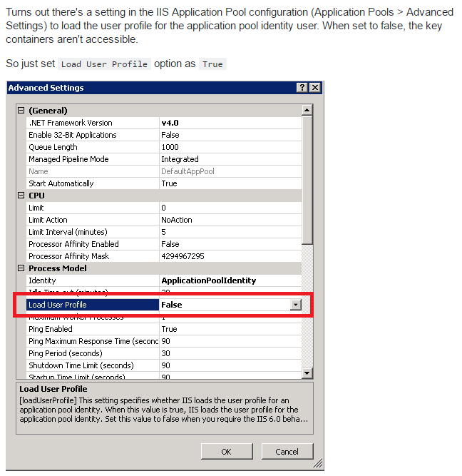Click the Cancel button

(x=287, y=451)
